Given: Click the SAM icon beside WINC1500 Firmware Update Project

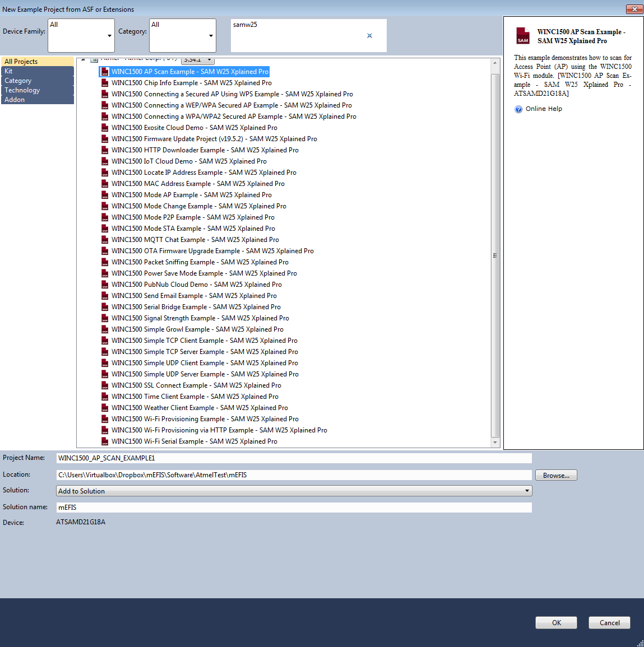Looking at the screenshot, I should pos(105,139).
